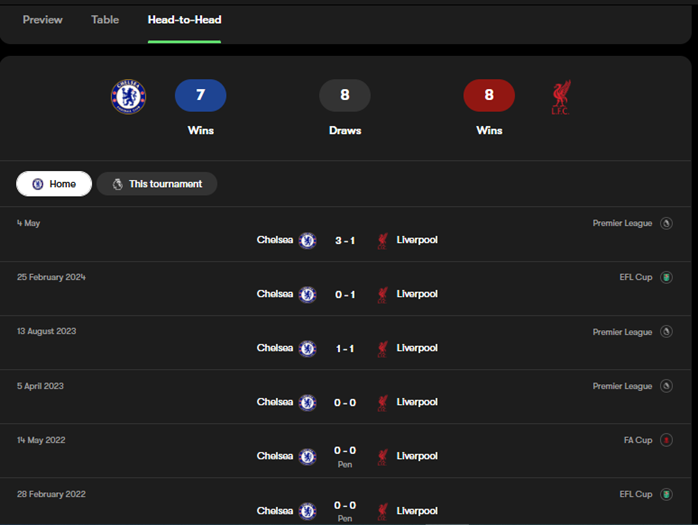This screenshot has width=698, height=525.
Task: Click Premier League icon on 13 August 2023 match
Action: [666, 332]
